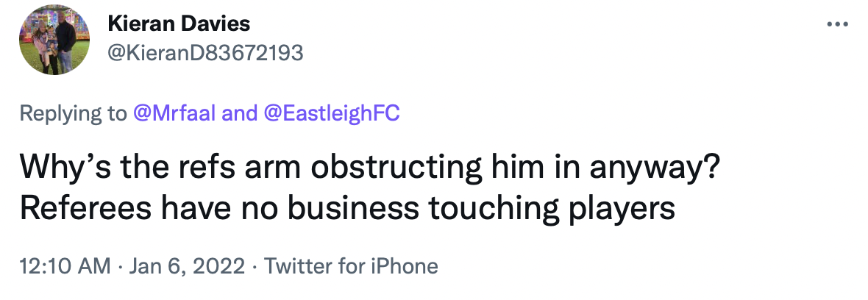Click the @KieranD83672193 handle
Image resolution: width=868 pixels, height=300 pixels.
(x=205, y=52)
